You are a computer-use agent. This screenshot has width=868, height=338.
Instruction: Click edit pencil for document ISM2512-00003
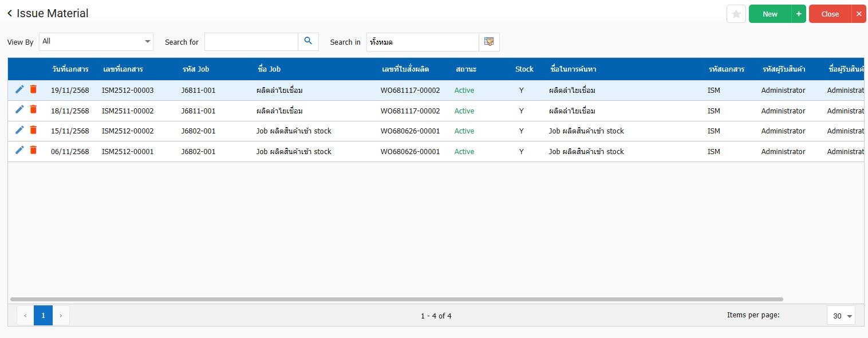click(x=19, y=89)
